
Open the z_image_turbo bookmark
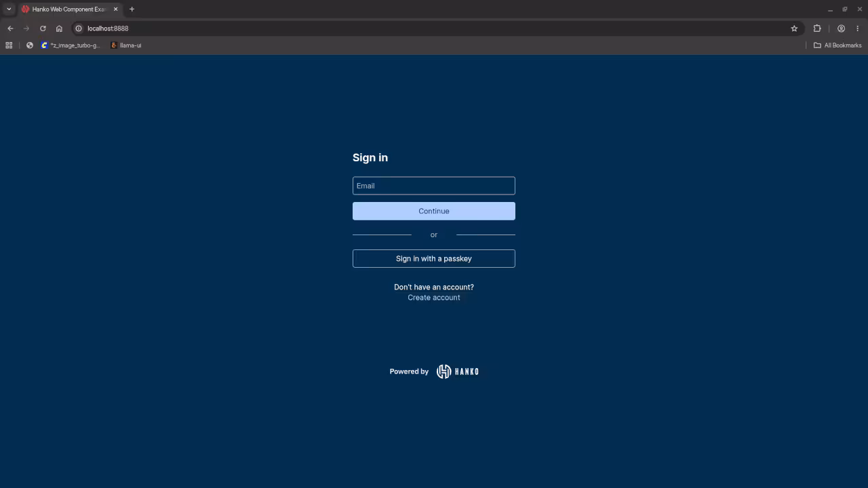click(x=71, y=45)
